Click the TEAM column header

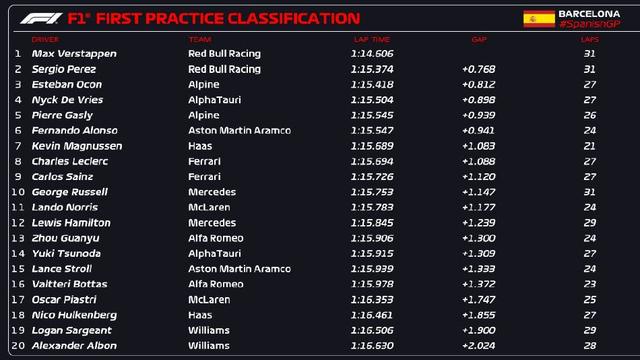coord(200,40)
